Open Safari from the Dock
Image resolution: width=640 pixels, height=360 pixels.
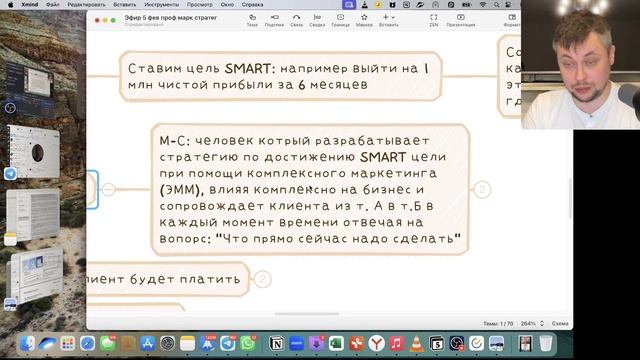coord(87,343)
